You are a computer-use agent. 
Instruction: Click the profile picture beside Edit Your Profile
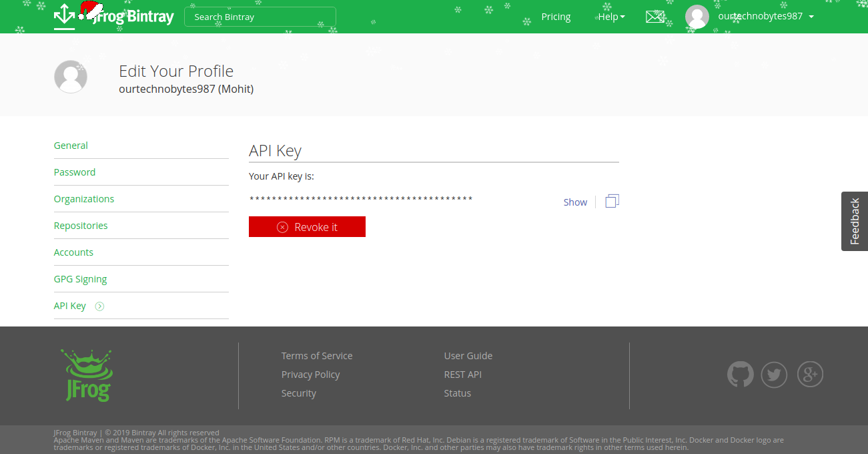(x=71, y=76)
